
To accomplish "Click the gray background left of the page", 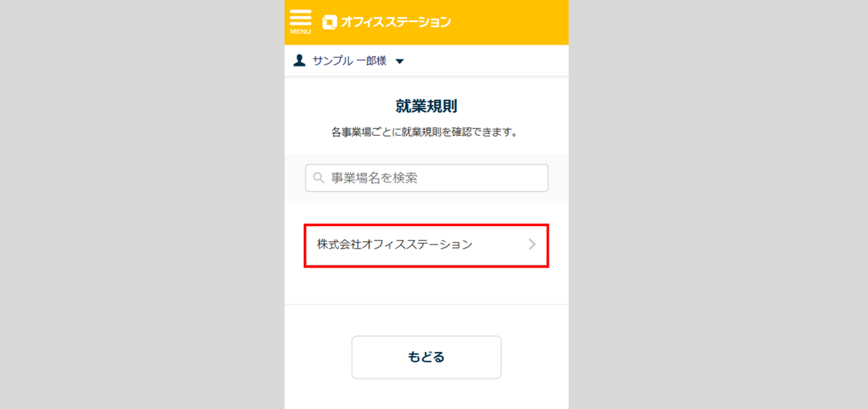I will (136, 204).
